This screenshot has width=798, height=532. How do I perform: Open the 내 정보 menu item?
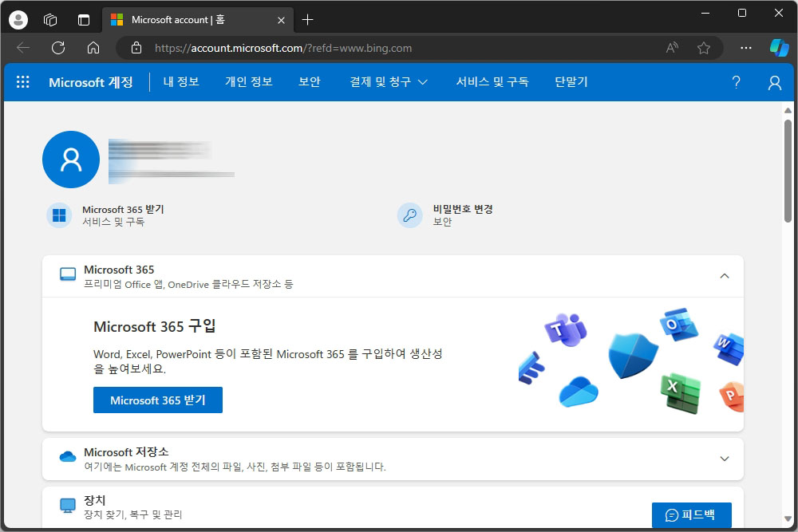pos(181,82)
